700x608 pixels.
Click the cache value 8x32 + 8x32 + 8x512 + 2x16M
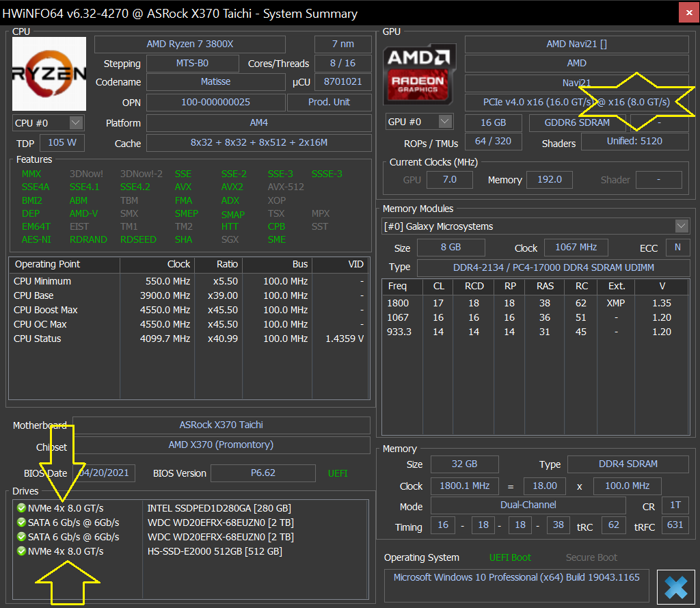point(259,142)
